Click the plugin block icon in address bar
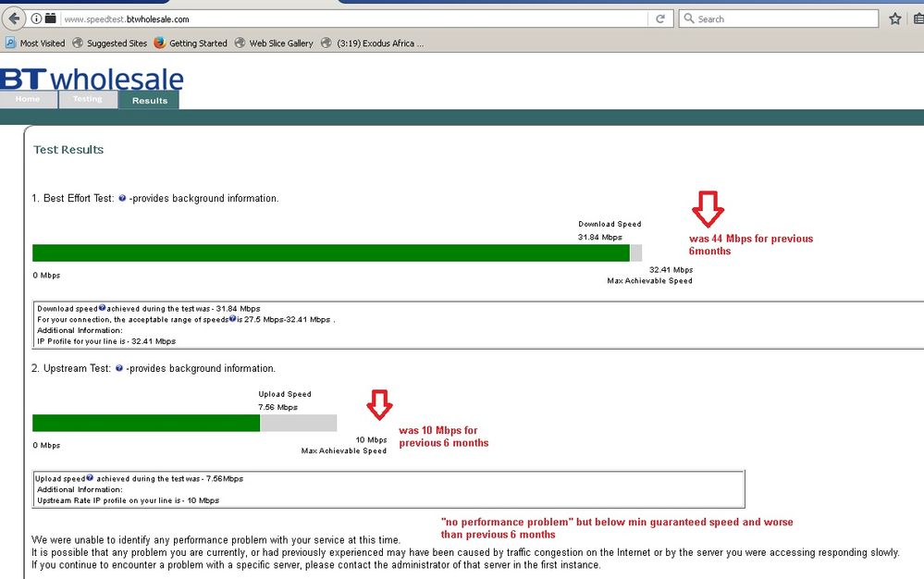 point(51,18)
